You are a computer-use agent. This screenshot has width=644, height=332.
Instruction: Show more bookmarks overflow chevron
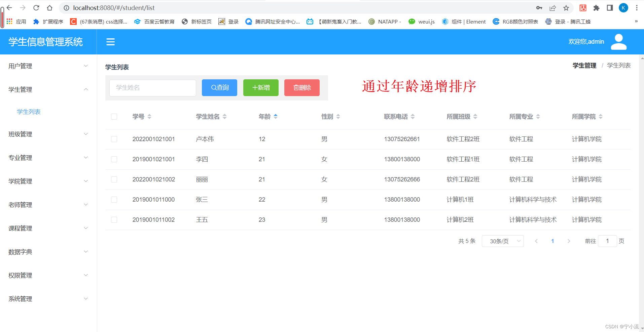pyautogui.click(x=636, y=22)
